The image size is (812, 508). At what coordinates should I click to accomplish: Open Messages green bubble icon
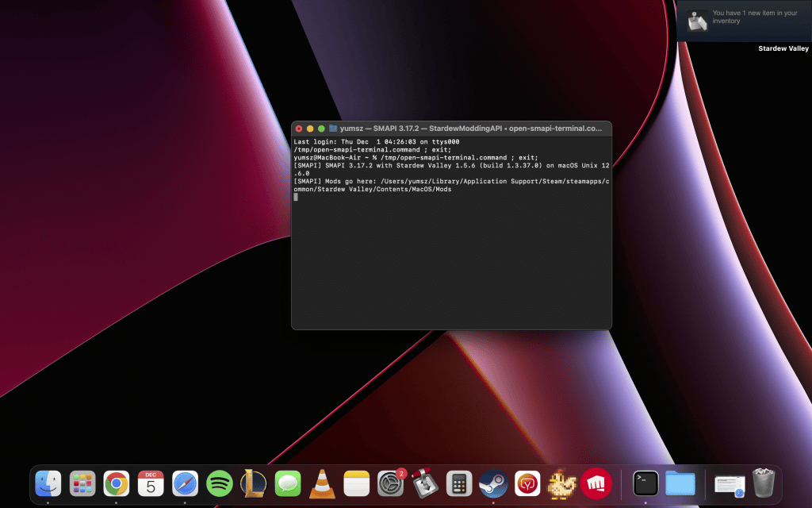(287, 483)
